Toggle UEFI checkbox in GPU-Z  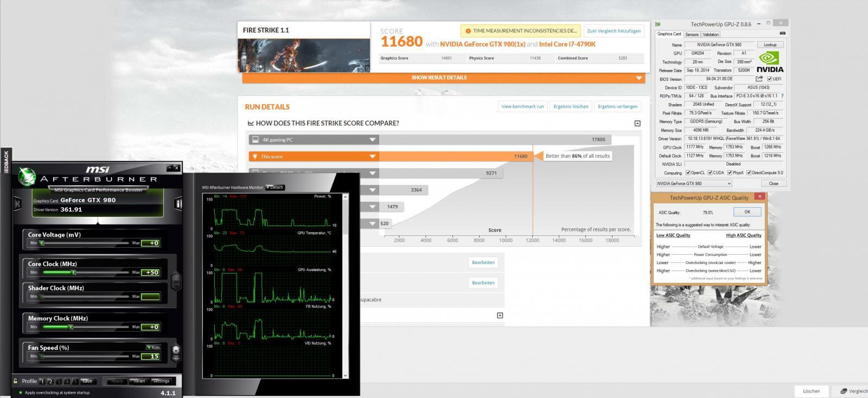click(769, 79)
